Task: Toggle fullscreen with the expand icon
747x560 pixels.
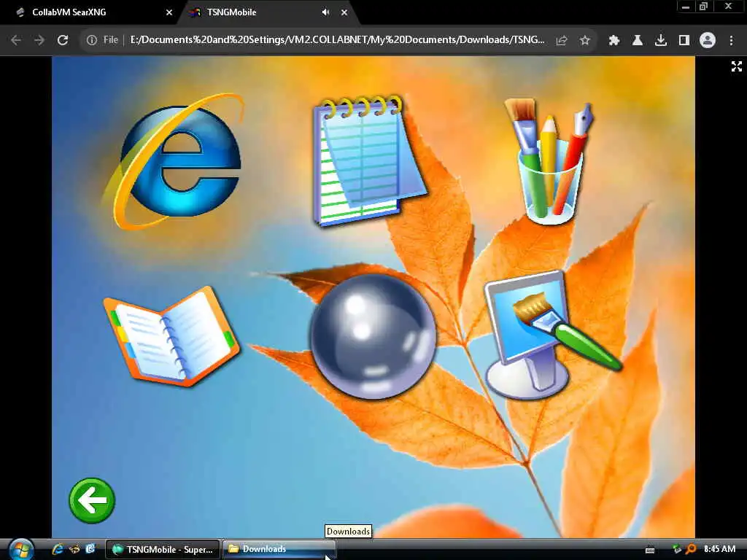Action: click(737, 66)
